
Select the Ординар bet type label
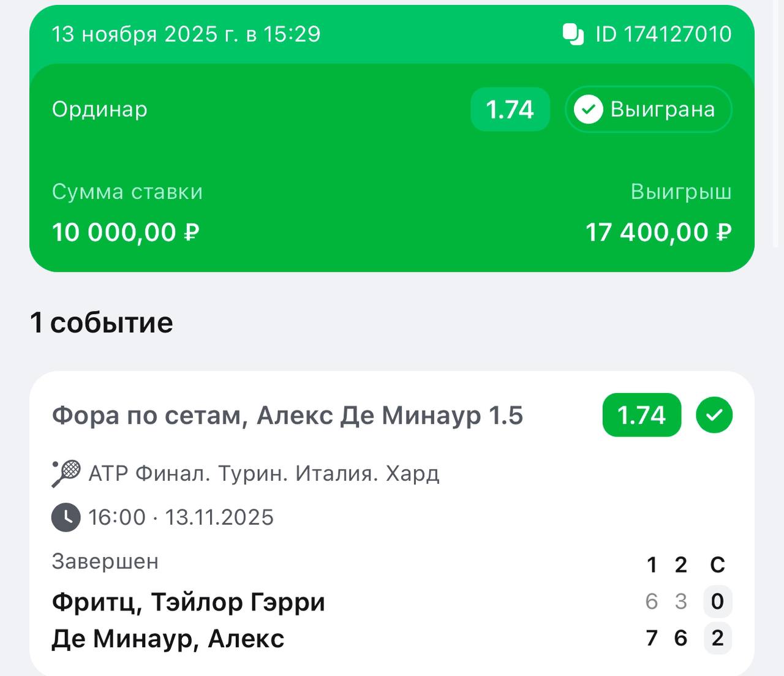pos(100,109)
